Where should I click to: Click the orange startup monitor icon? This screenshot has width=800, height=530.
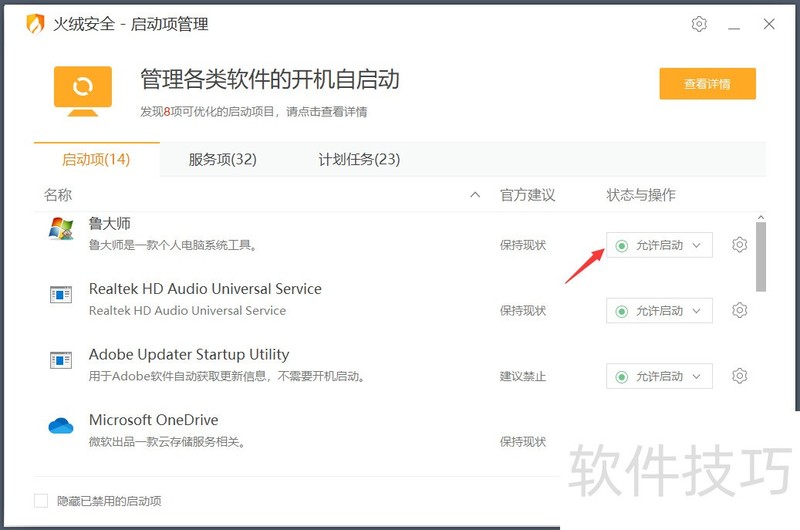[83, 91]
